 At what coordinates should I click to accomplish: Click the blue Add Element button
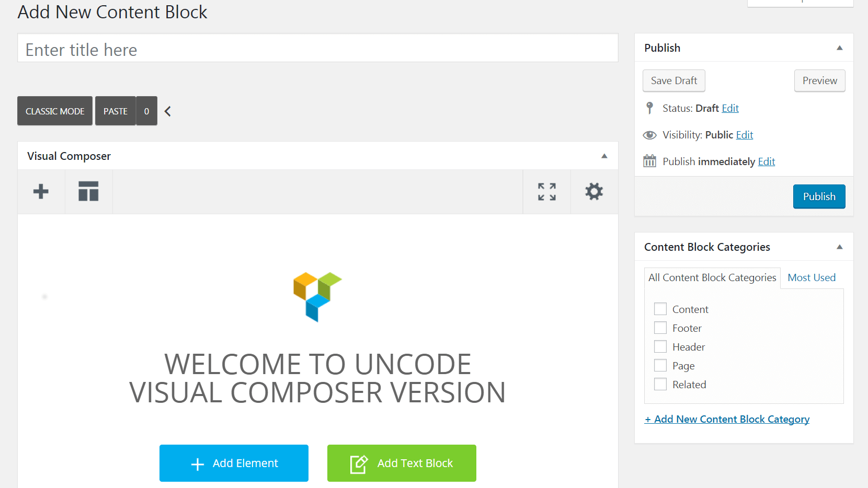click(x=234, y=463)
